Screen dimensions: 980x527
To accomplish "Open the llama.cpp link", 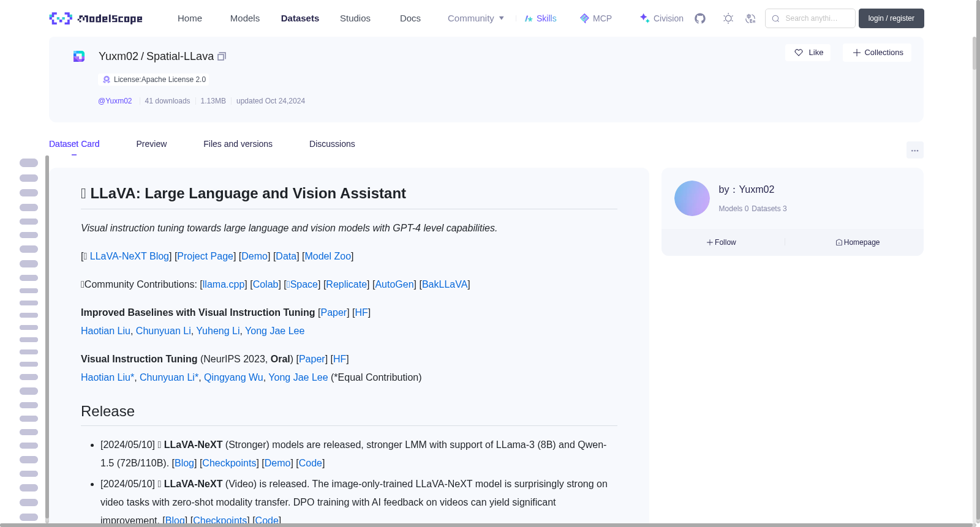I will click(224, 285).
